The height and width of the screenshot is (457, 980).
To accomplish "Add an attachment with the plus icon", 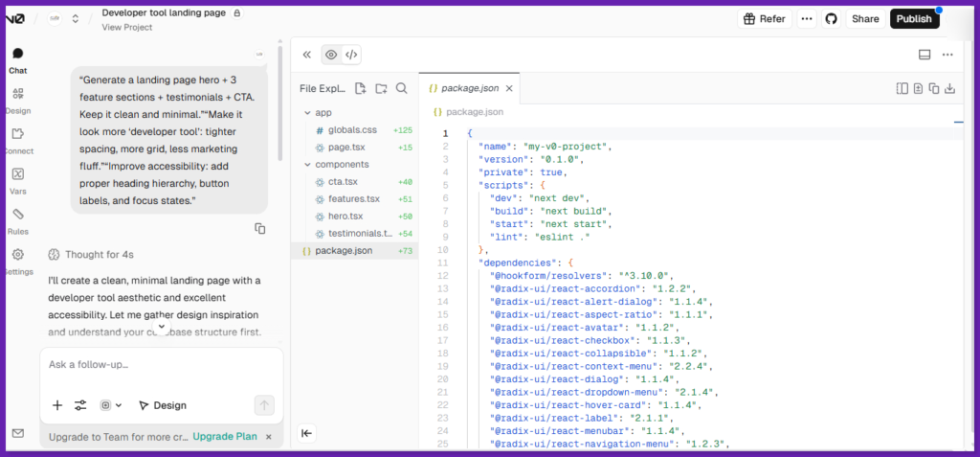I will pyautogui.click(x=57, y=405).
